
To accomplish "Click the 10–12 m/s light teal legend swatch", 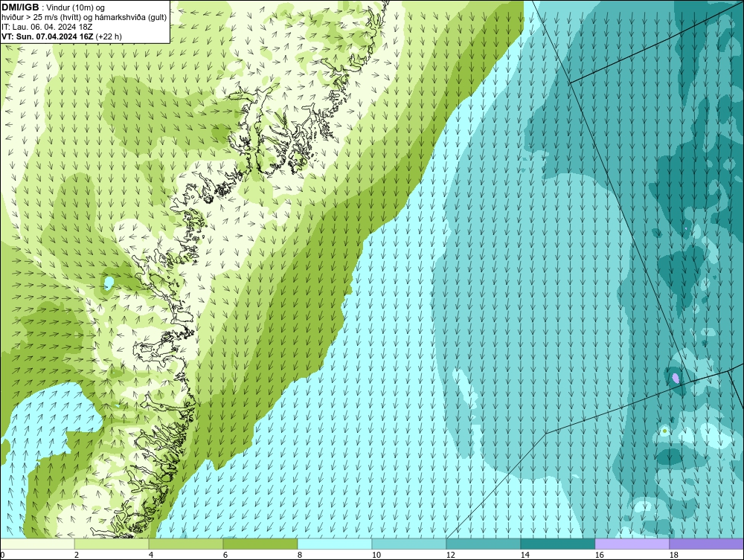I will point(409,544).
